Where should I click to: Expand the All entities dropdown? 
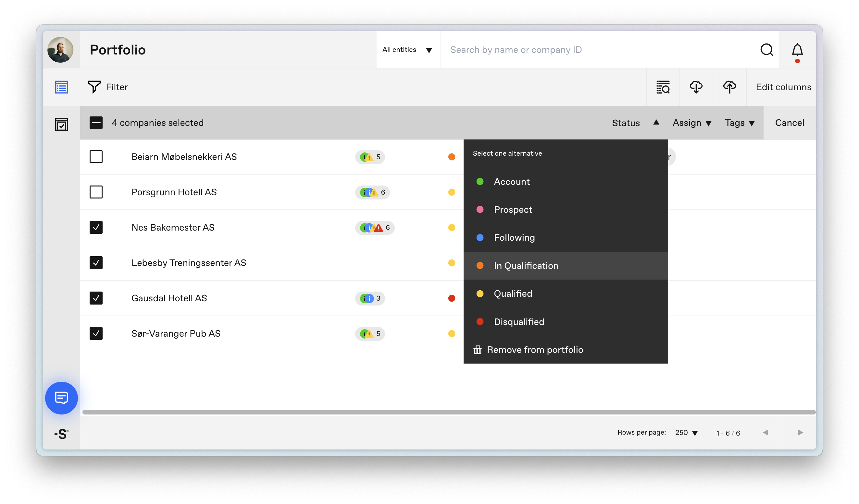tap(408, 50)
